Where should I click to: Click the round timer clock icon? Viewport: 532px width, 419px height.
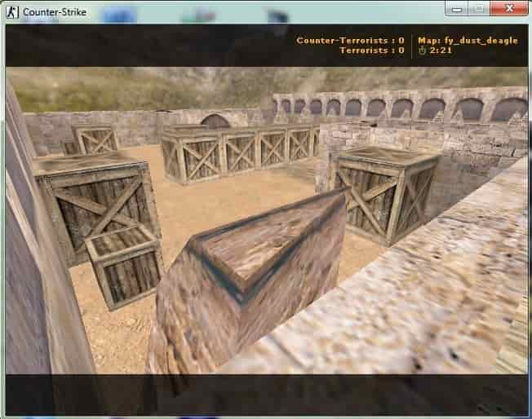click(422, 51)
